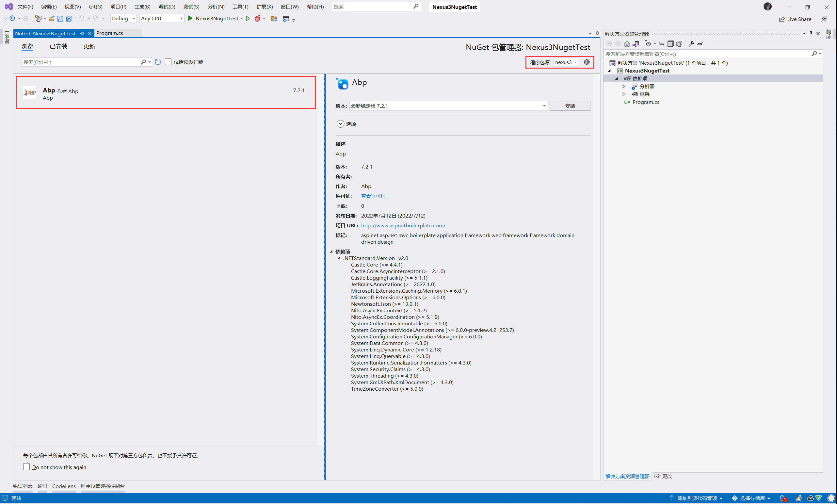
Task: Open the 程序包管理器控制台 tab at bottom
Action: click(x=103, y=486)
